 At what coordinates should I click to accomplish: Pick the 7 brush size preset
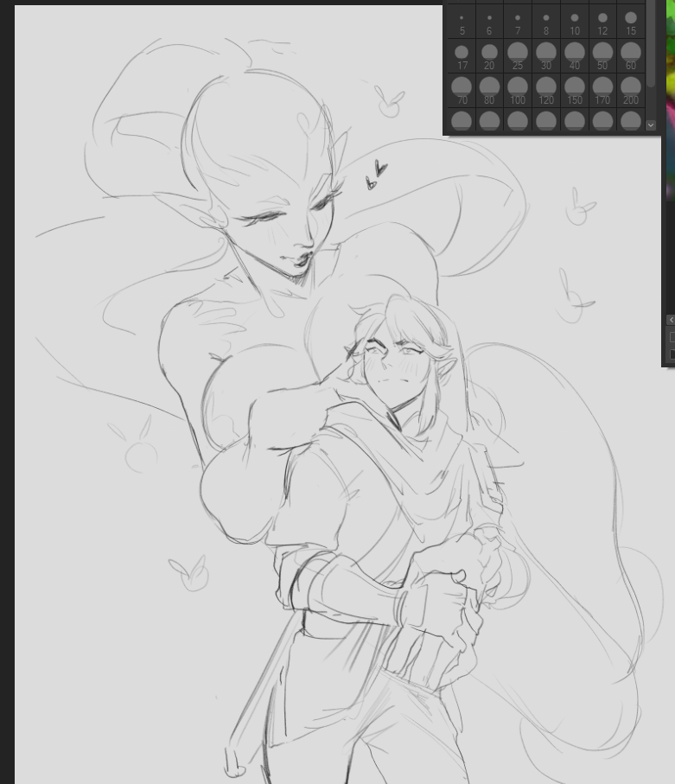coord(518,22)
